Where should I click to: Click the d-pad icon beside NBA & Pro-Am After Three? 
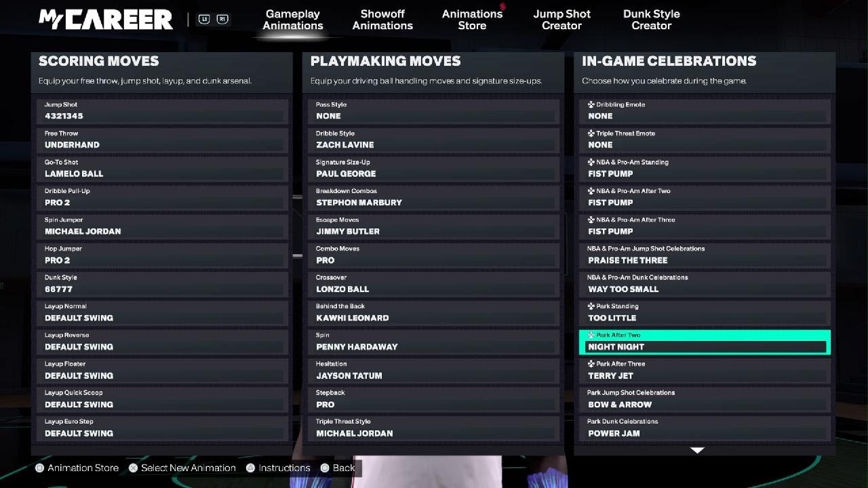(591, 220)
